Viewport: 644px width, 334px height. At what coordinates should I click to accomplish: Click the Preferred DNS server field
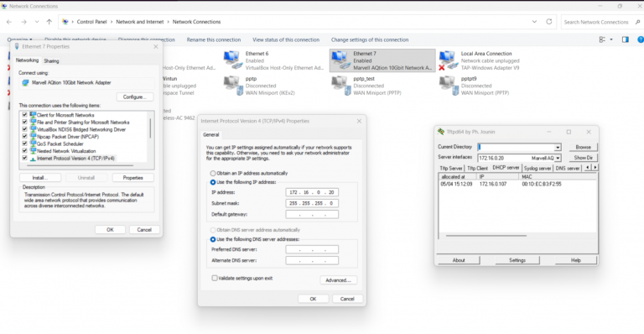click(x=312, y=249)
